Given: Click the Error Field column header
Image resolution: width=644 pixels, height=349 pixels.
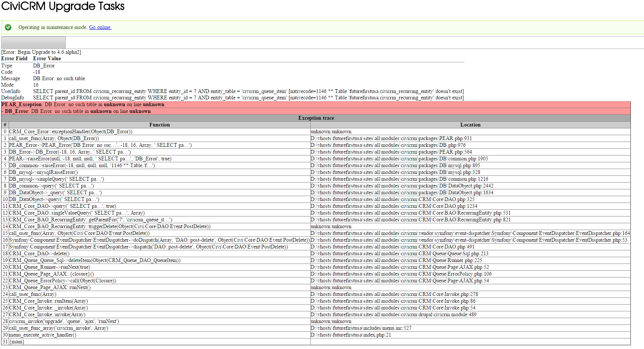Looking at the screenshot, I should click(x=14, y=59).
